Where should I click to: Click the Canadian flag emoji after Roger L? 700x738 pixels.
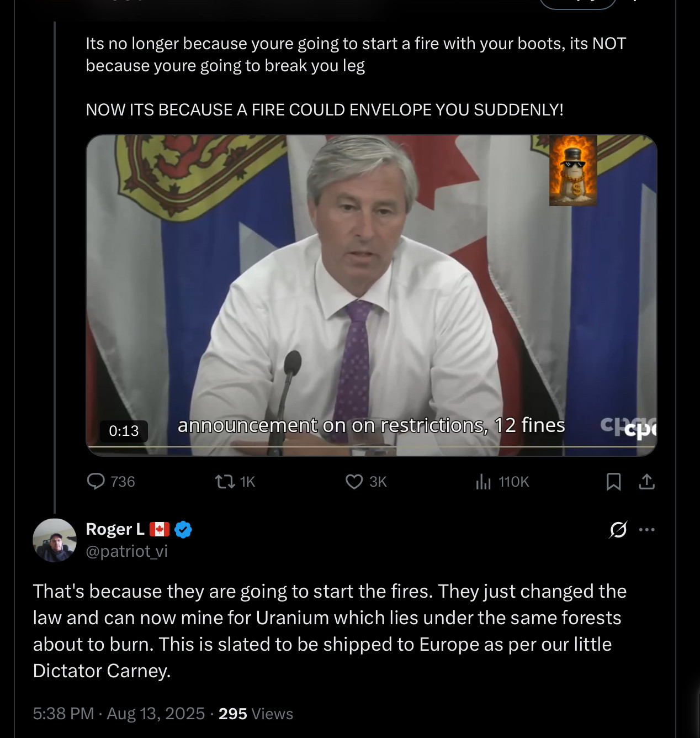point(160,529)
